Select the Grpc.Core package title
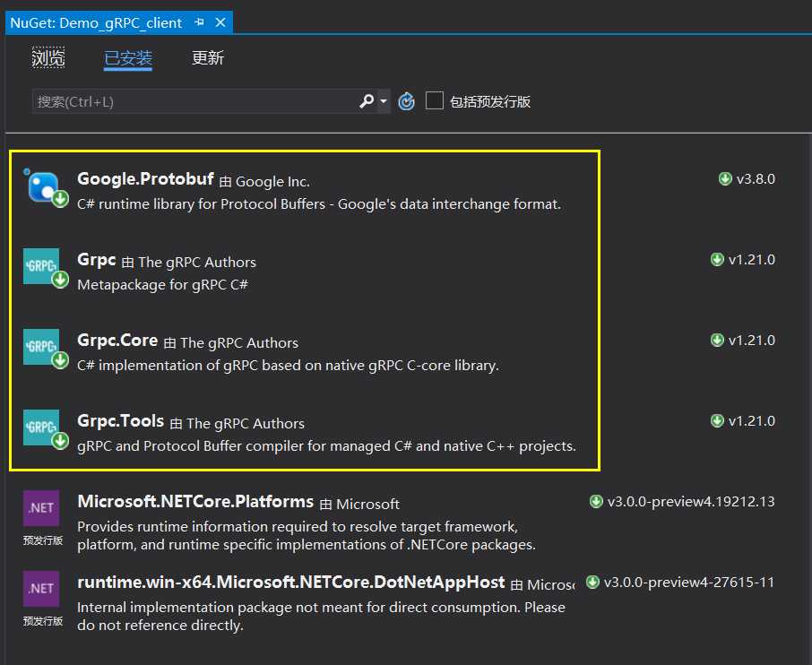Image resolution: width=812 pixels, height=665 pixels. 117,341
